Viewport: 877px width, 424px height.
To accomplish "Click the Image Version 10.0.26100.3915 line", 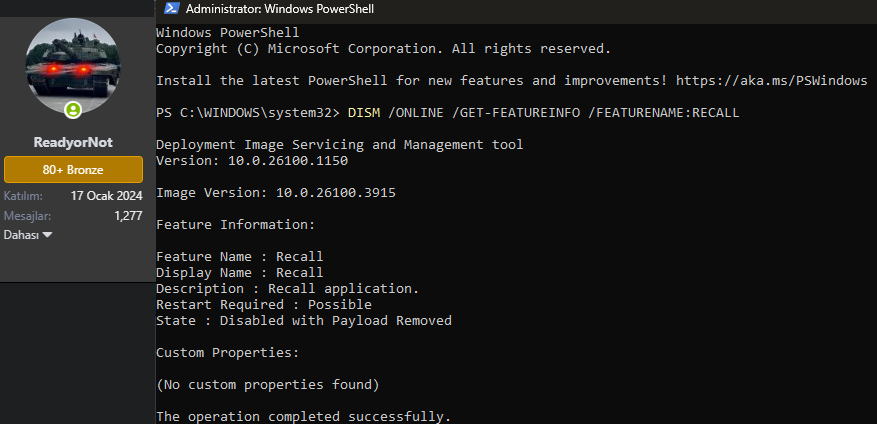I will pos(276,193).
